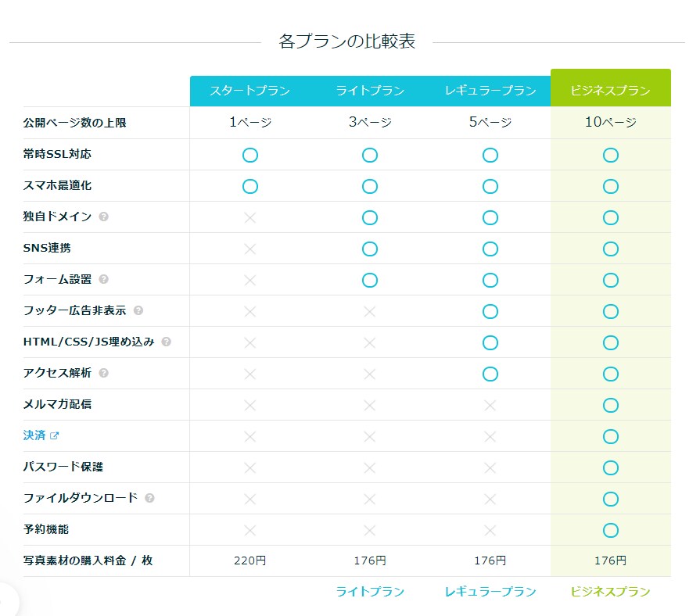The height and width of the screenshot is (616, 700).
Task: Click circle icon for 常時SSL対応 in ビジネスプラン
Action: 611,156
